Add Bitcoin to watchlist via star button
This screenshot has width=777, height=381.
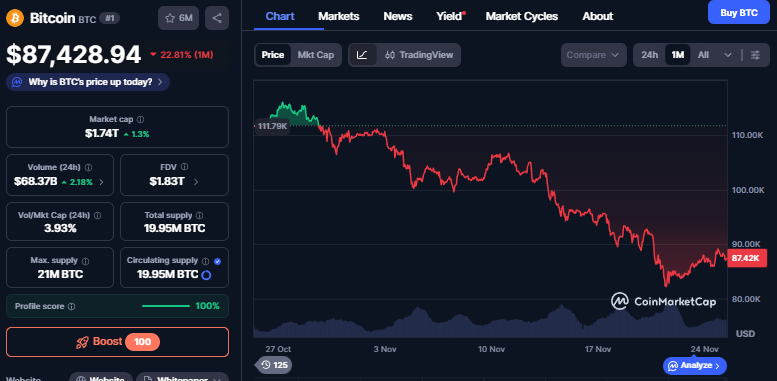pos(178,18)
